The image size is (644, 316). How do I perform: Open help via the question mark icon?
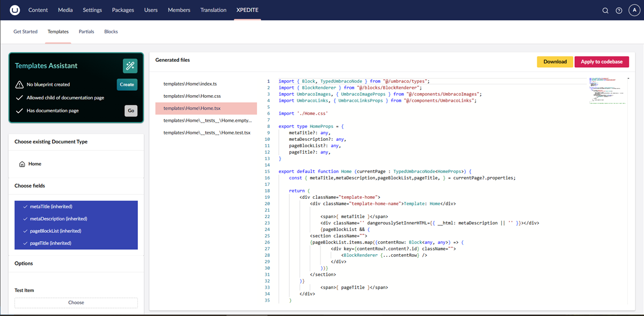[x=619, y=10]
